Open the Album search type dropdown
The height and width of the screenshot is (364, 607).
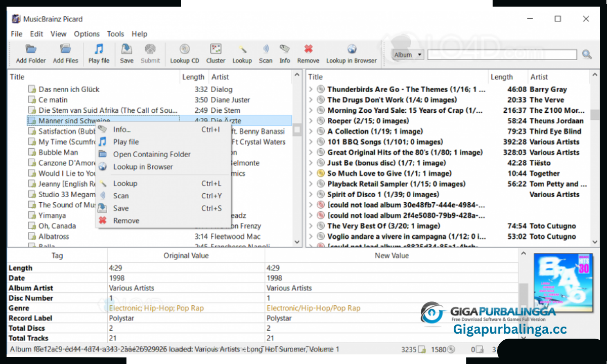pyautogui.click(x=408, y=55)
